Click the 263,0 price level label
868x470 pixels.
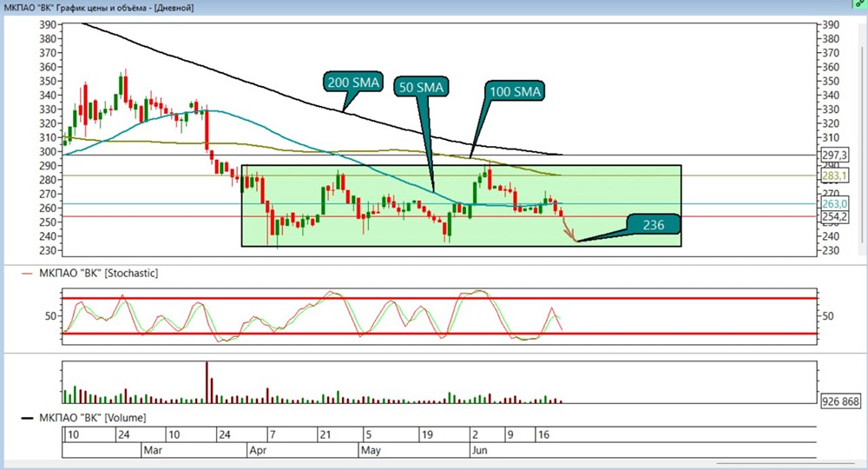(x=834, y=204)
